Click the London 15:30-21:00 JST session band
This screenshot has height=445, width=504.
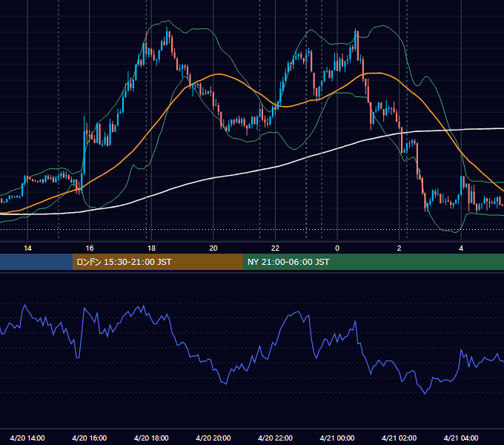(x=157, y=262)
